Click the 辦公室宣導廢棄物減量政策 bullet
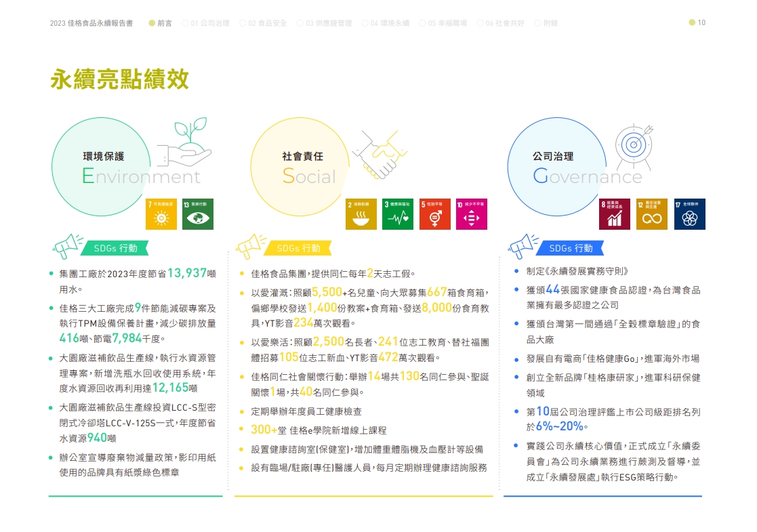The image size is (757, 532). [137, 465]
